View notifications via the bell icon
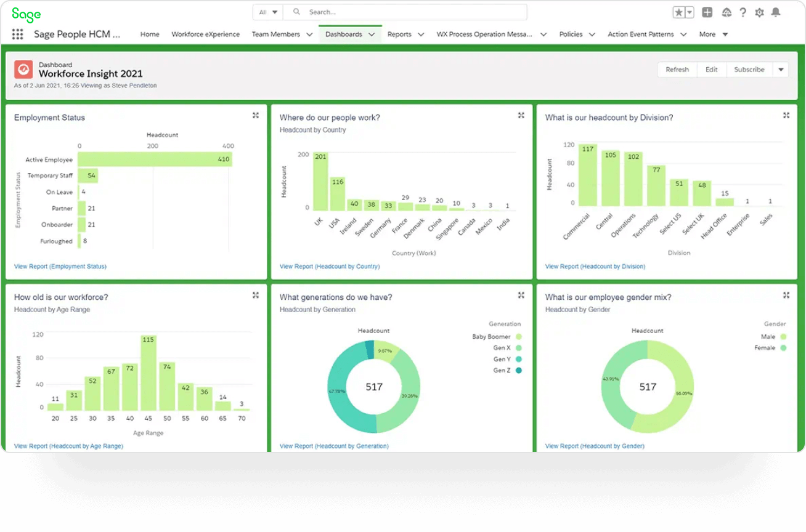806x532 pixels. click(776, 12)
